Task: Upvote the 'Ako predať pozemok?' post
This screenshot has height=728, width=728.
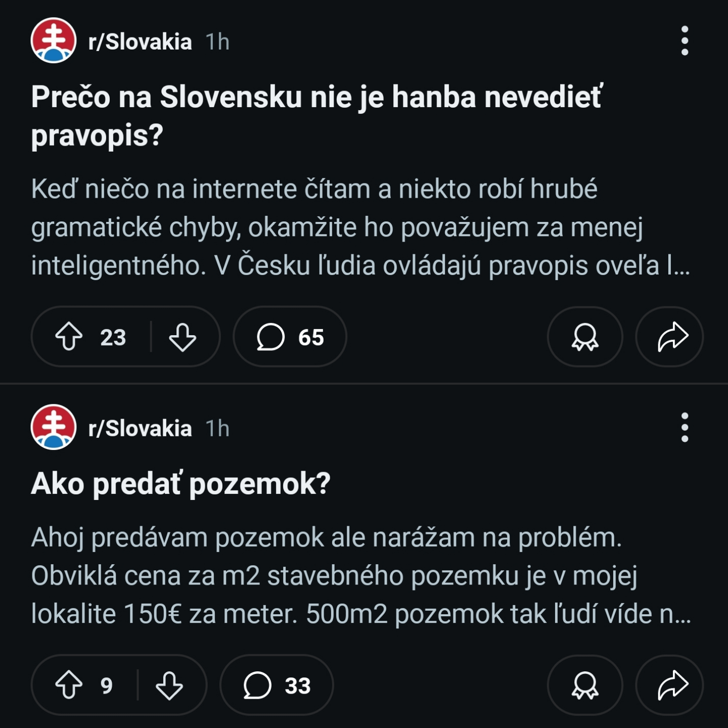Action: [69, 685]
